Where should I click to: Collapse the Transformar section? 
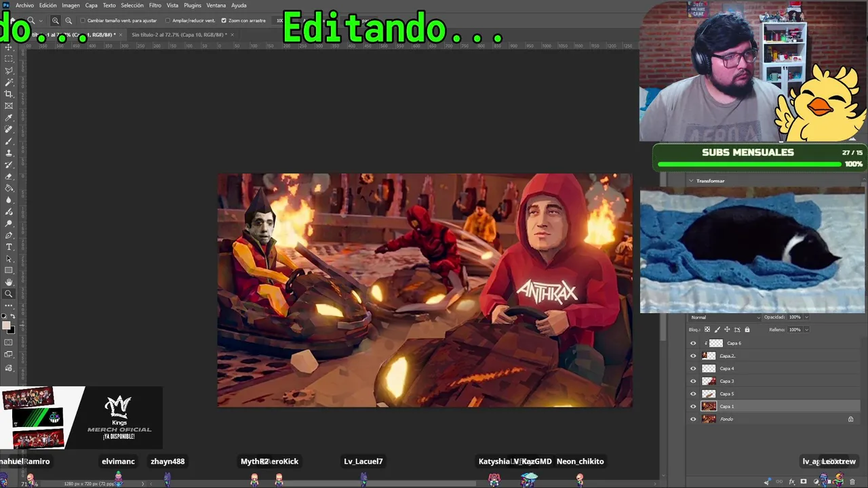click(691, 181)
